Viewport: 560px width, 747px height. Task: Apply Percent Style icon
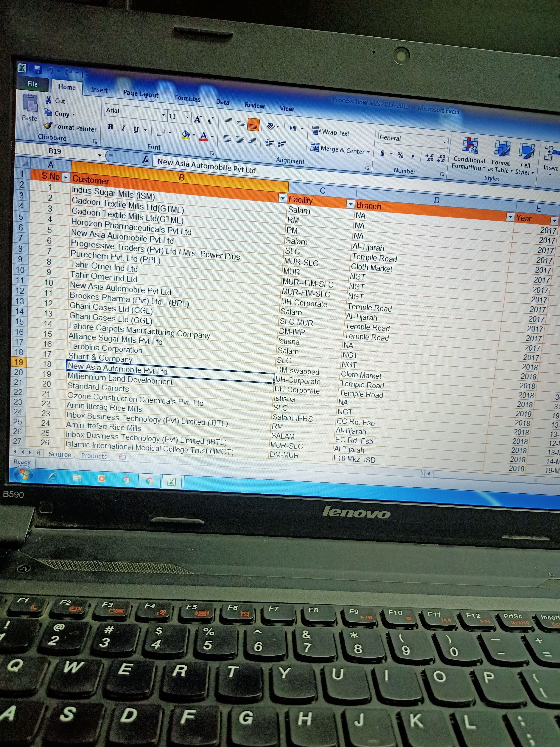(x=400, y=155)
